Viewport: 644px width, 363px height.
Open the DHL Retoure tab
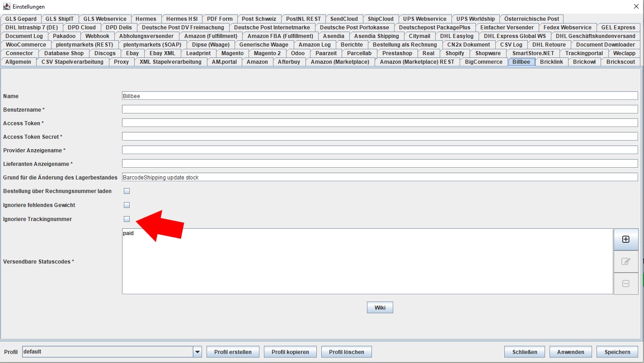(549, 45)
